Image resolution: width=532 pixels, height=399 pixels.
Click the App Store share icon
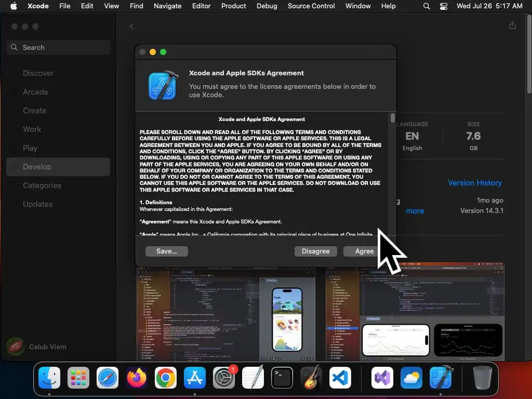[512, 25]
